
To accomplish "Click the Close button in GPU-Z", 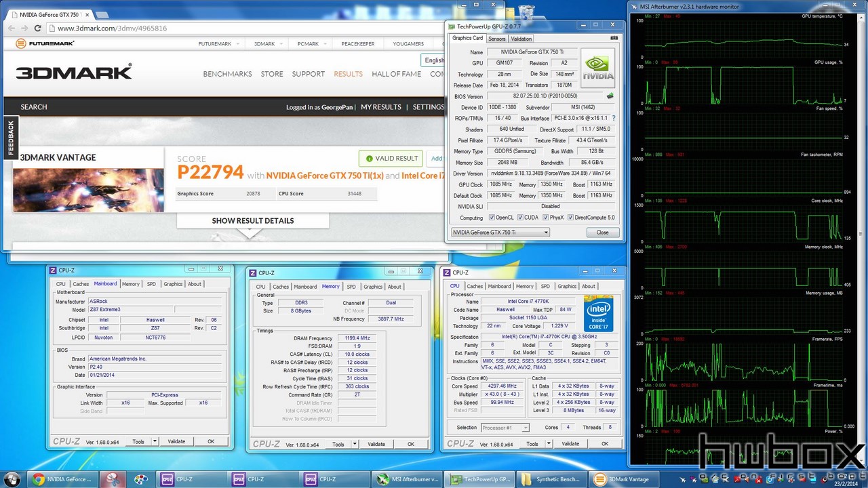I will point(602,232).
